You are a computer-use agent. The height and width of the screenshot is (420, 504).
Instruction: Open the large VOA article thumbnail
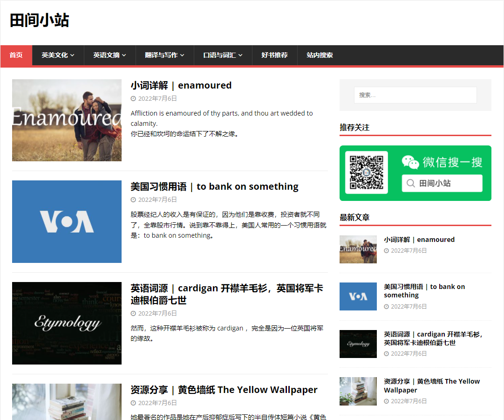[x=67, y=221]
